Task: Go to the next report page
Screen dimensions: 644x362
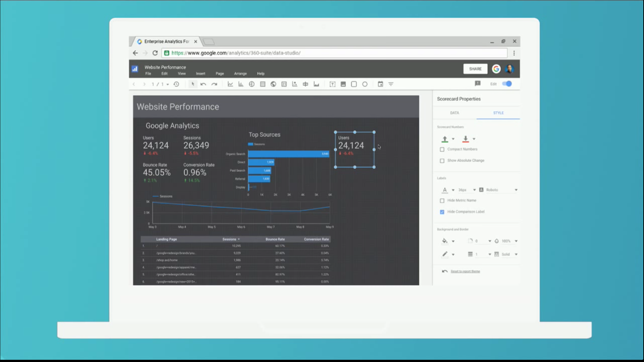Action: pyautogui.click(x=144, y=84)
